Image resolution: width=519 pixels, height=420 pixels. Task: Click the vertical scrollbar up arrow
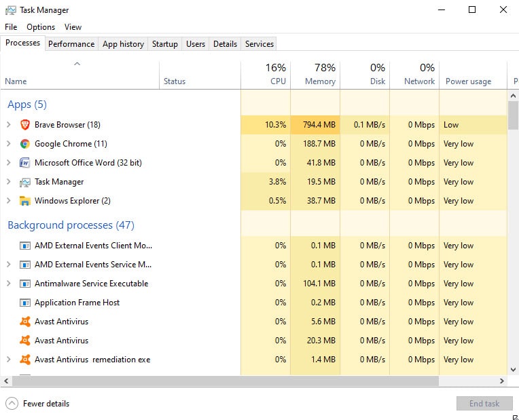click(513, 96)
